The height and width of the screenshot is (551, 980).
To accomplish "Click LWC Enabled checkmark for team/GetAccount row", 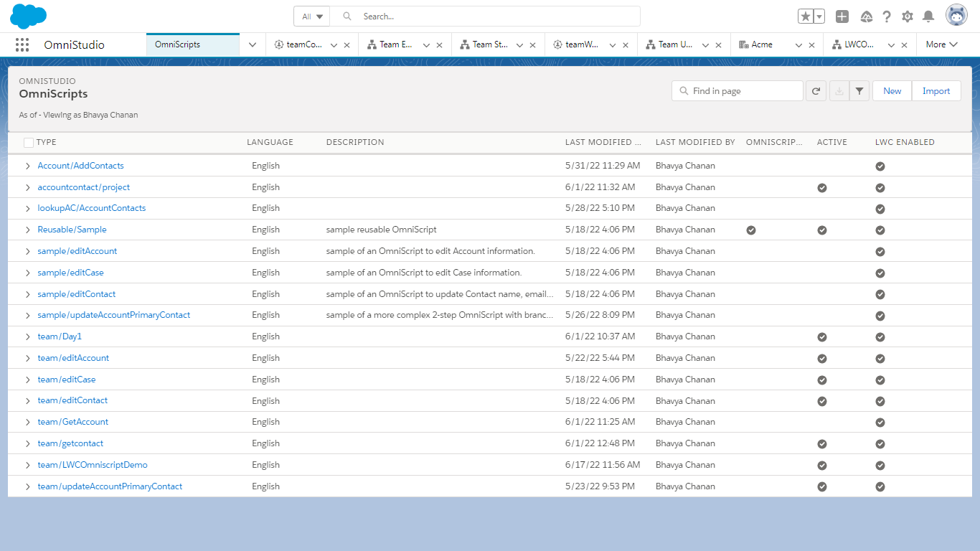I will pos(880,423).
